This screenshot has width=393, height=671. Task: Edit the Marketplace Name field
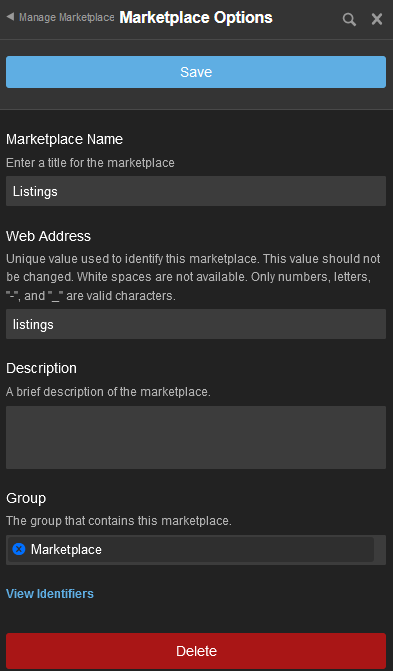[x=196, y=191]
